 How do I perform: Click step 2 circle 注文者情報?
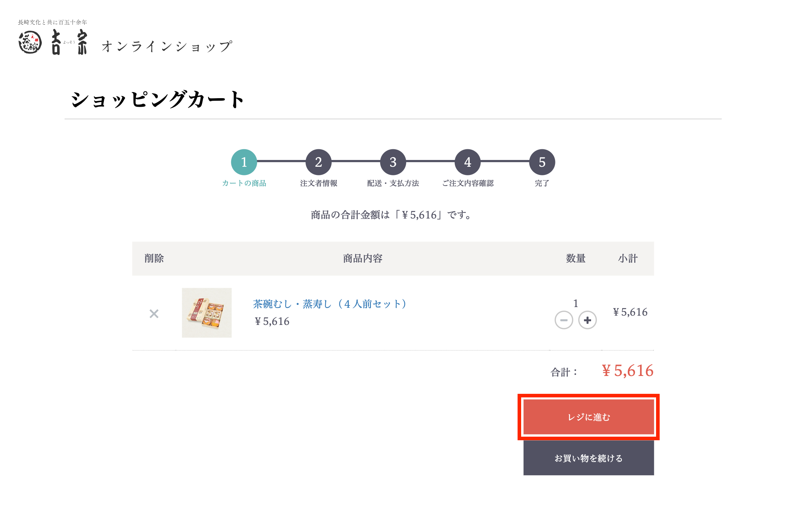318,162
